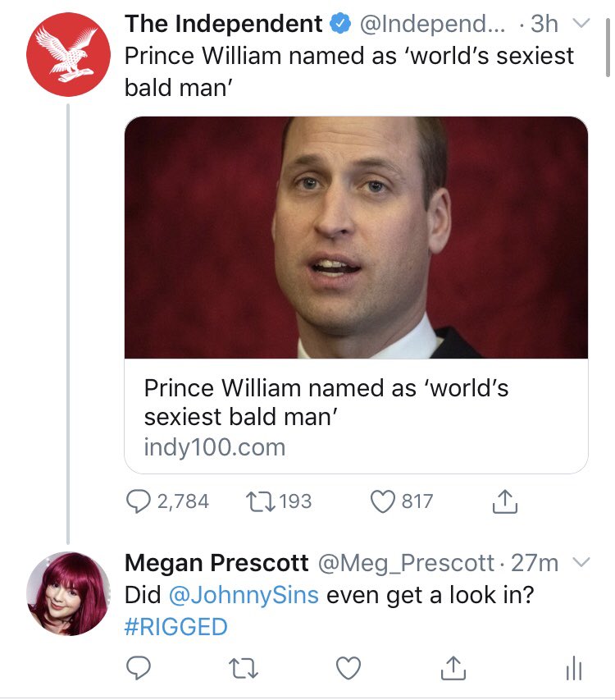Viewport: 615px width, 700px height.
Task: Share The Independent's tweet via share icon
Action: [505, 501]
